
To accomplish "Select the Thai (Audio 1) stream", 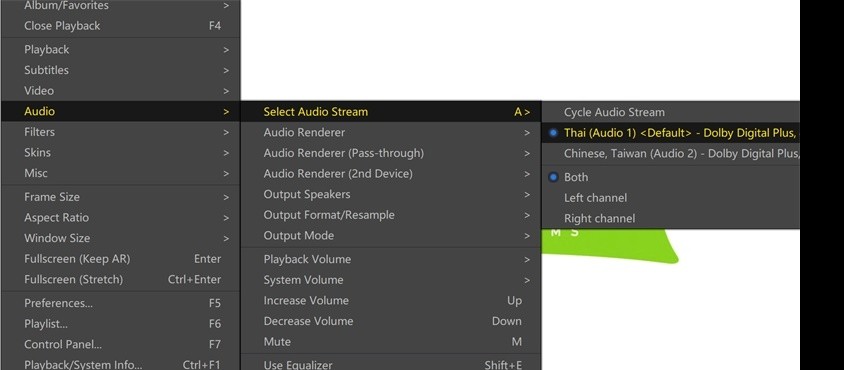I will pos(671,132).
